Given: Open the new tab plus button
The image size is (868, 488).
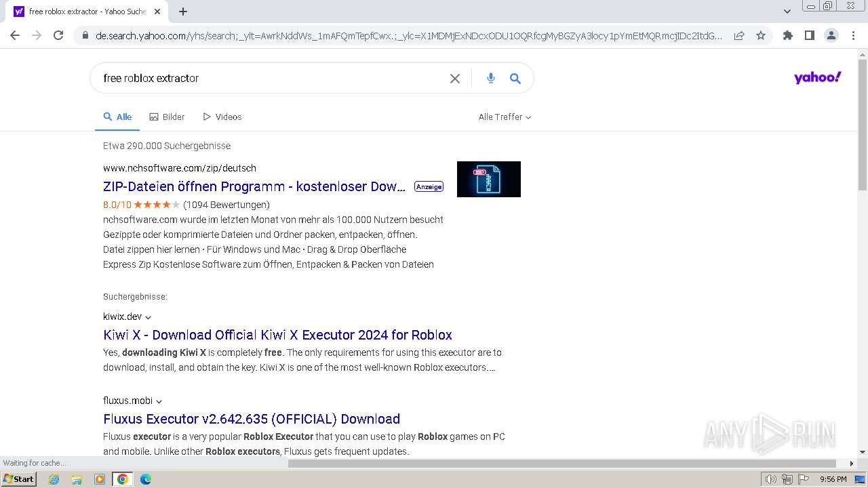Looking at the screenshot, I should [x=183, y=12].
